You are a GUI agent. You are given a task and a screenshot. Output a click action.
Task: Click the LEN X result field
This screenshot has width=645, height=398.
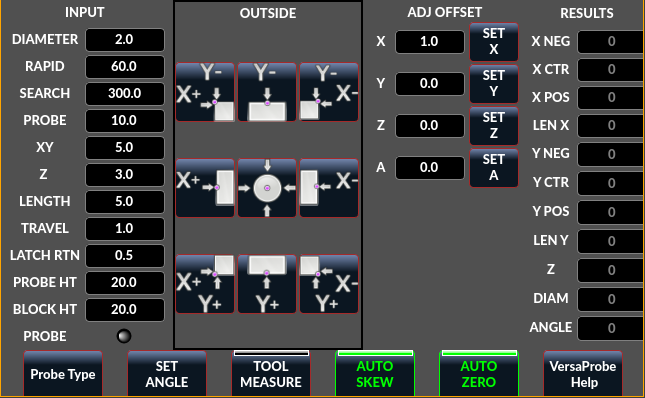[x=611, y=125]
